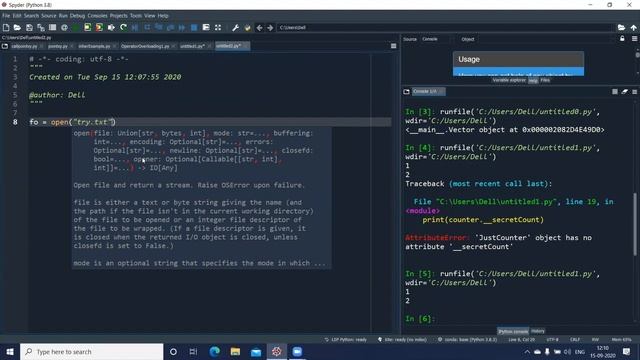The width and height of the screenshot is (640, 360).
Task: Open the Projects menu
Action: pyautogui.click(x=119, y=16)
